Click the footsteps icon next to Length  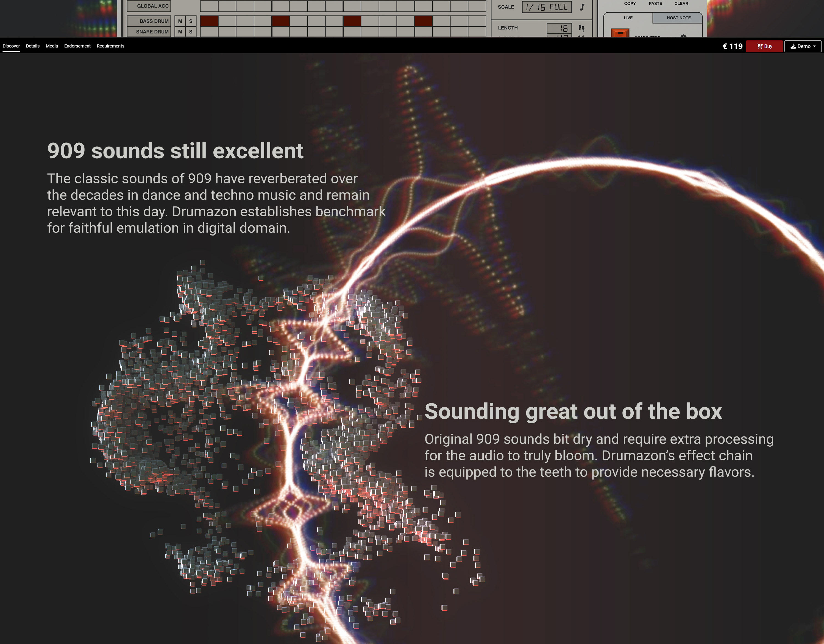coord(581,28)
